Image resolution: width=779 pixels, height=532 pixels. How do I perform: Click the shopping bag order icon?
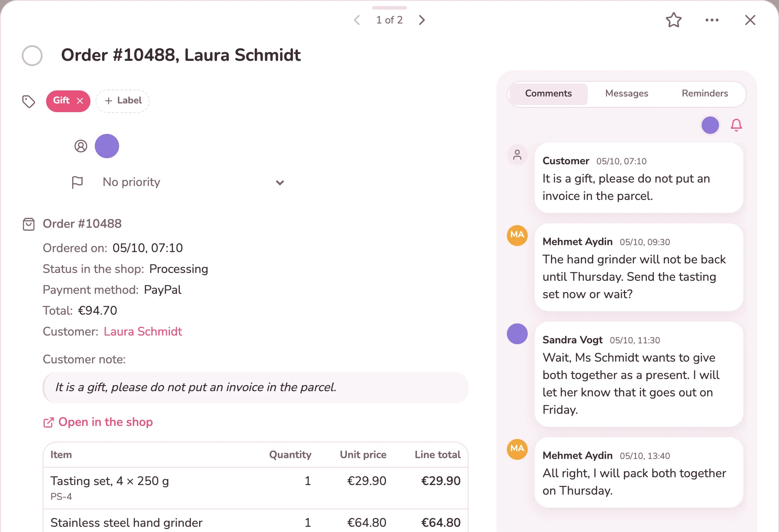pos(29,224)
